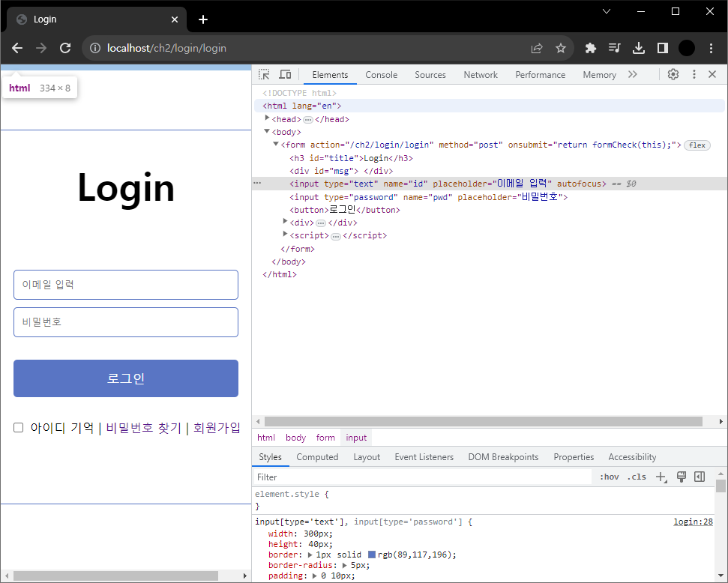The height and width of the screenshot is (583, 728).
Task: Close the Login browser tab
Action: (x=175, y=19)
